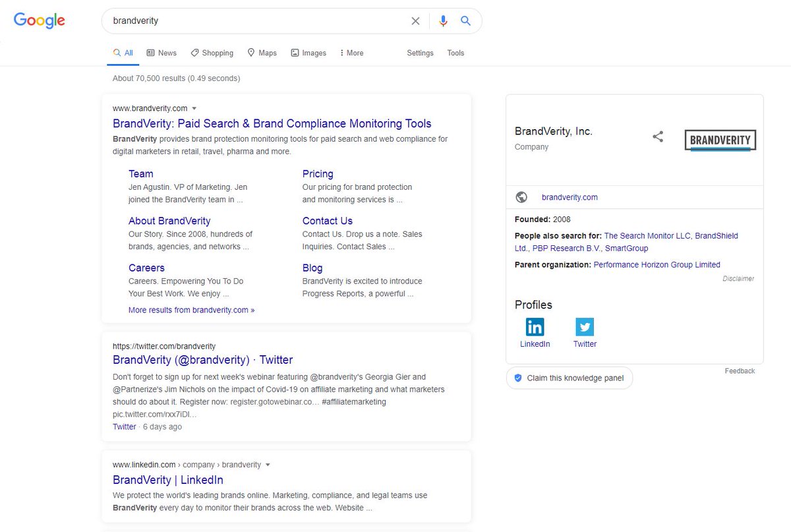Open the Contact Us sitelink

click(x=328, y=221)
